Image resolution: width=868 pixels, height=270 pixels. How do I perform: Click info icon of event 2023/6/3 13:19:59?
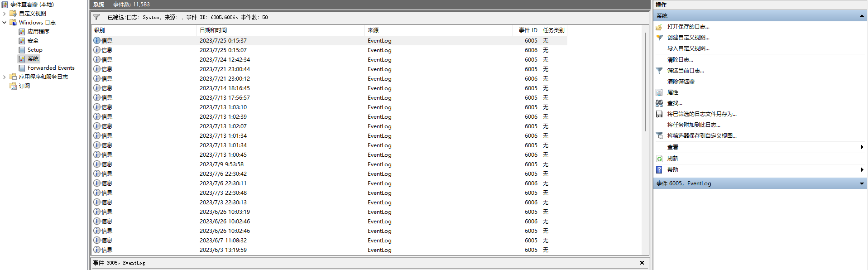(97, 250)
